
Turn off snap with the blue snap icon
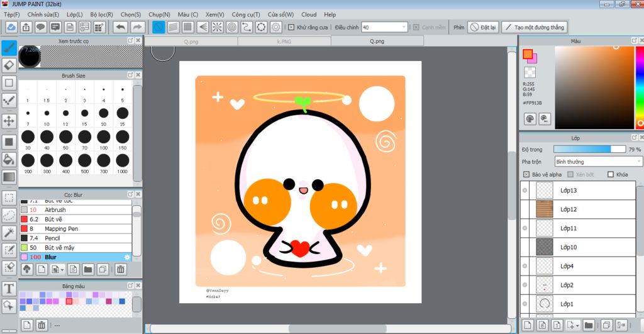(x=158, y=28)
